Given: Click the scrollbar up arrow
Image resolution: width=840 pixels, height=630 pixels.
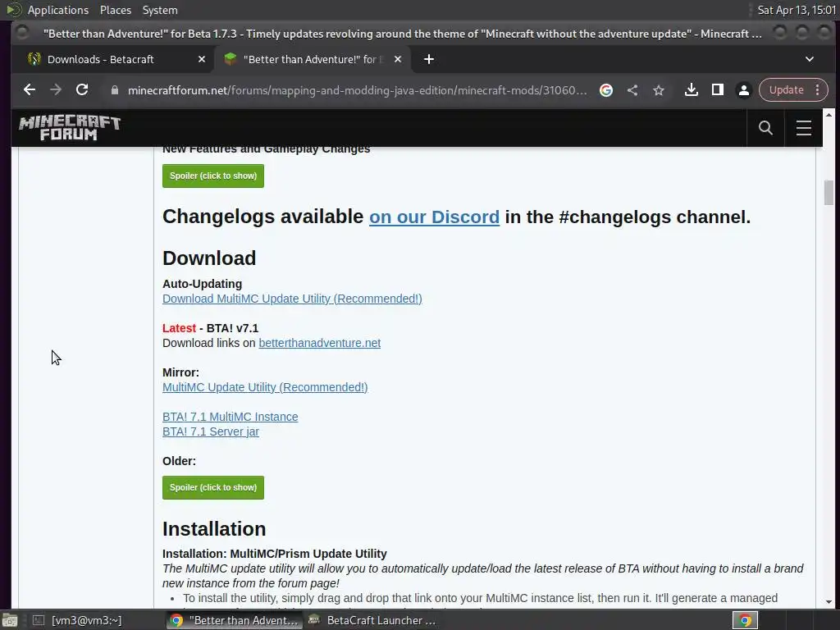Looking at the screenshot, I should (829, 115).
